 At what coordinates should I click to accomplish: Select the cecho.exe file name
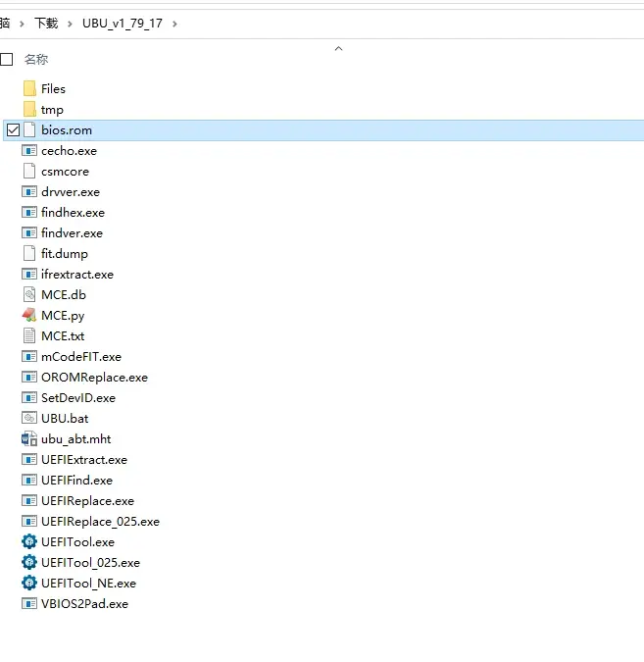[70, 151]
